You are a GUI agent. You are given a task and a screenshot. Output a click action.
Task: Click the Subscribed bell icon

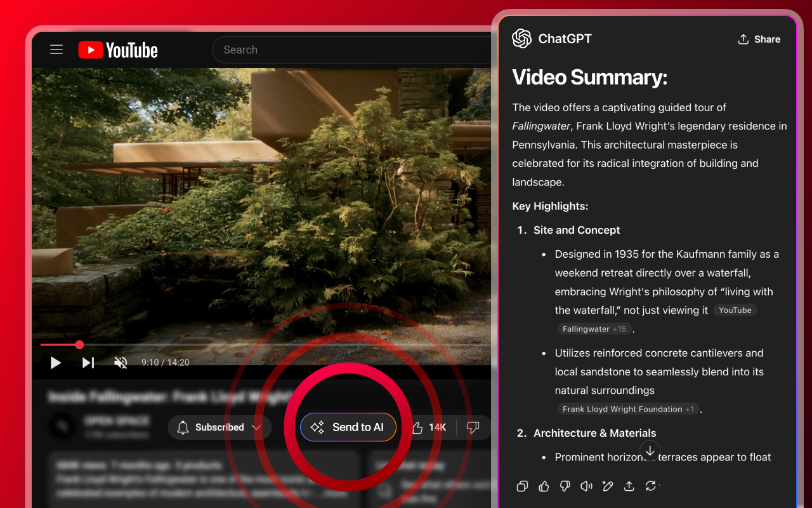click(183, 427)
